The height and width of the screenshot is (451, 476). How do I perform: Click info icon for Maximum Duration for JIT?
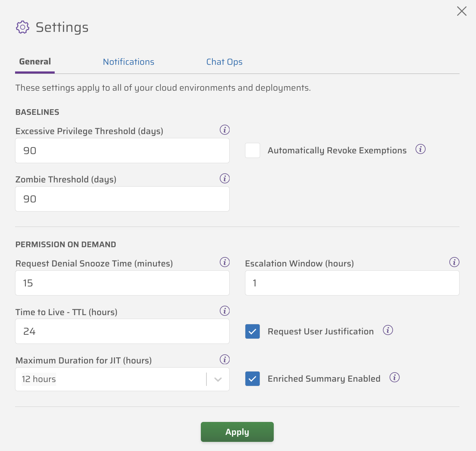[225, 360]
